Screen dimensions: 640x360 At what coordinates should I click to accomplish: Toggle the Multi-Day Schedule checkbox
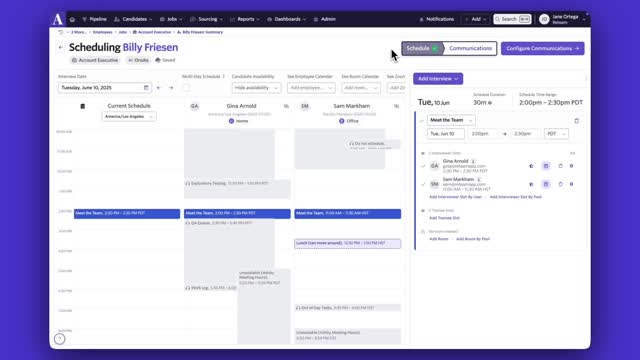187,87
